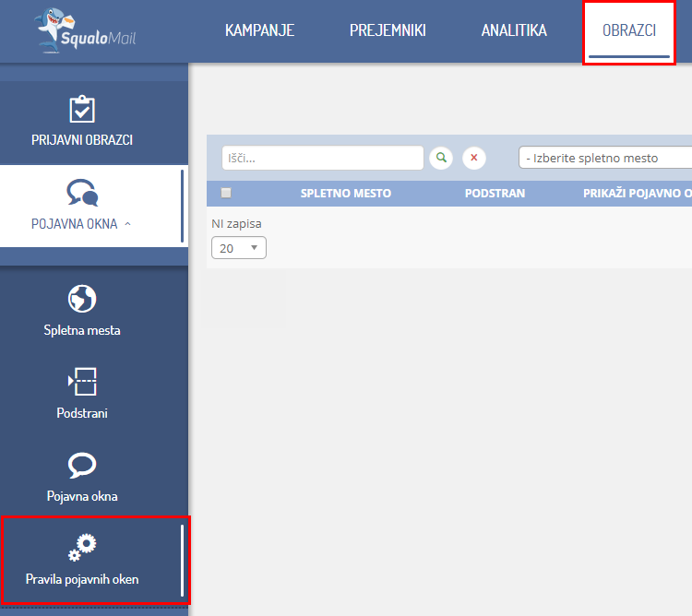Open the Izberite spletno mesto dropdown
Screen dimensions: 692x616
click(604, 158)
